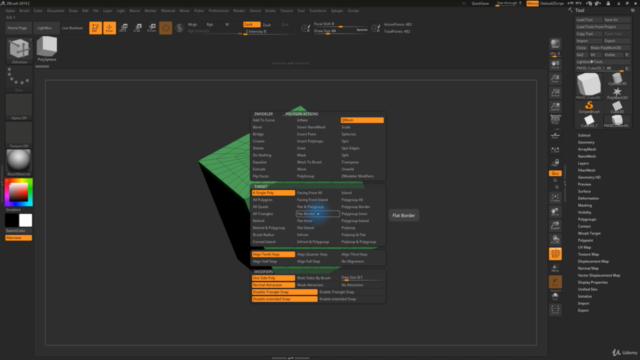640x360 pixels.
Task: Click the Scroll viewport icon
Action: (x=555, y=65)
